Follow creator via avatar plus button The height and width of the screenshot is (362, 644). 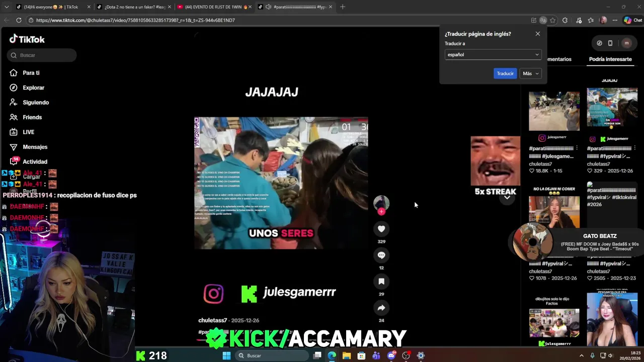point(381,212)
